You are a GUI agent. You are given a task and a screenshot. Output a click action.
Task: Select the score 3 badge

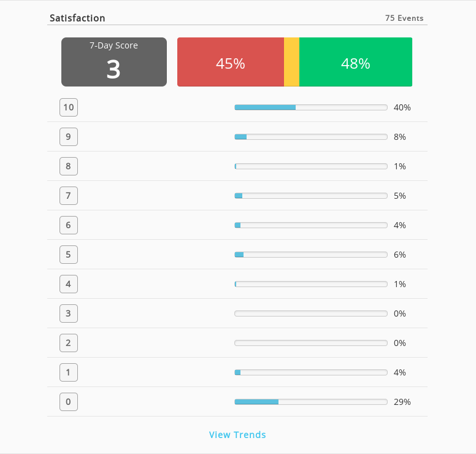(x=69, y=314)
